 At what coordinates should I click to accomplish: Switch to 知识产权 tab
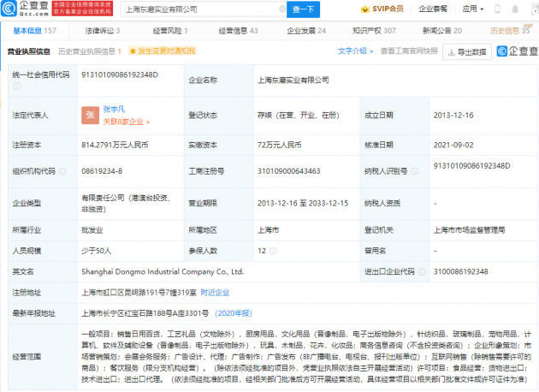(x=374, y=31)
